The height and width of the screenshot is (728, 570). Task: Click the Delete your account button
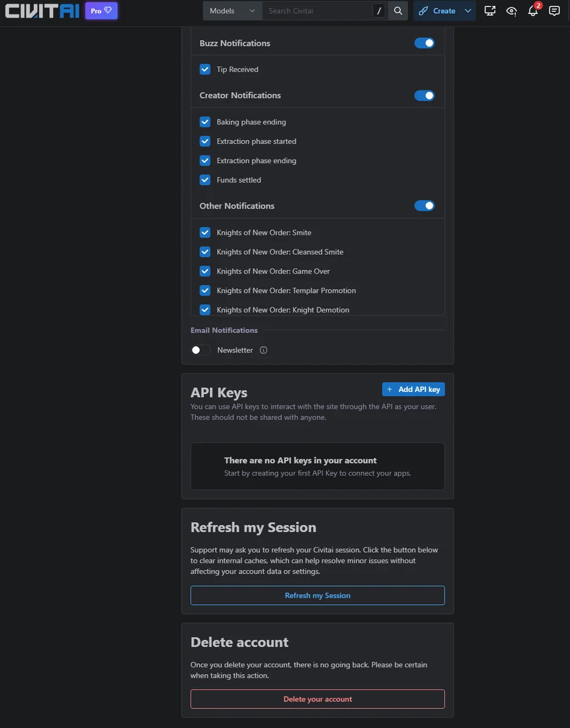pyautogui.click(x=317, y=699)
